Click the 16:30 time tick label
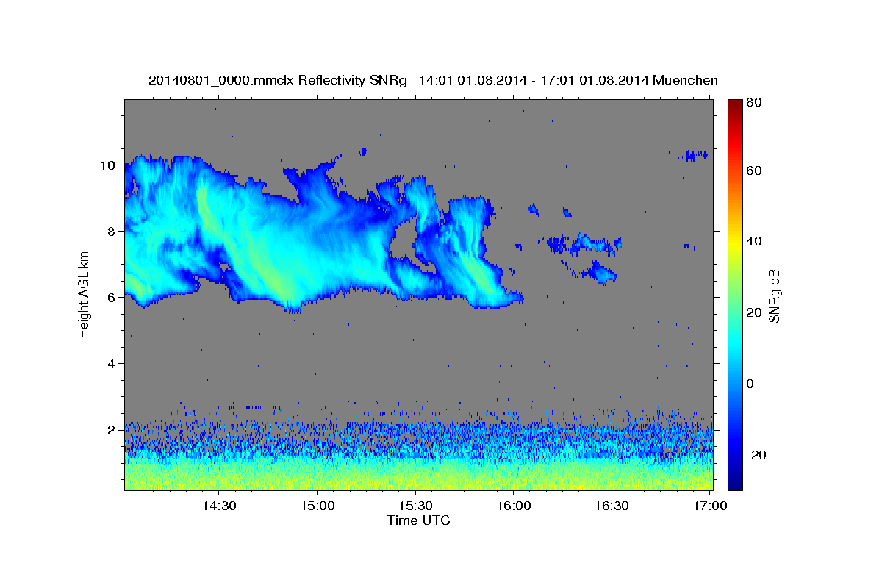The image size is (882, 588). pyautogui.click(x=612, y=506)
